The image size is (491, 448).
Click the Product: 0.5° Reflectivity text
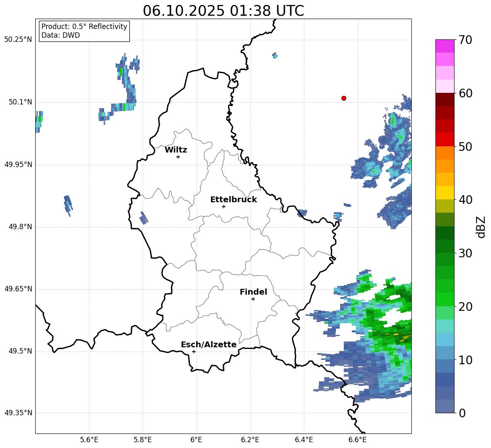pyautogui.click(x=84, y=27)
